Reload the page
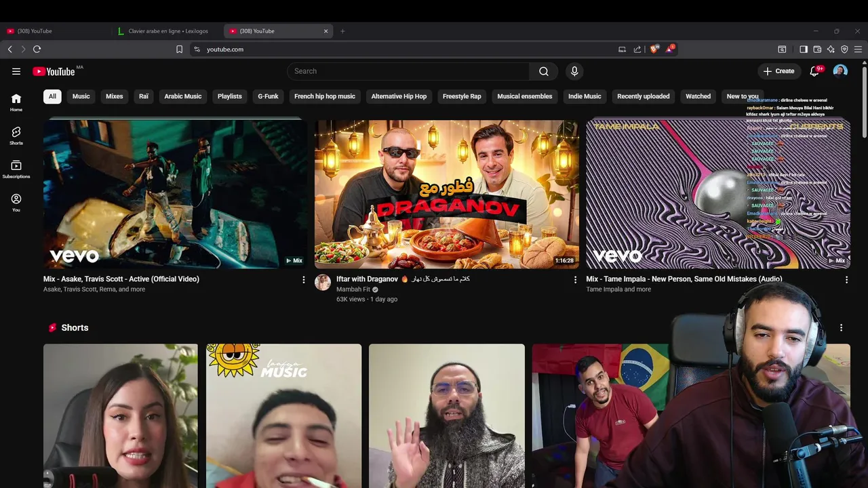This screenshot has height=488, width=868. (37, 49)
